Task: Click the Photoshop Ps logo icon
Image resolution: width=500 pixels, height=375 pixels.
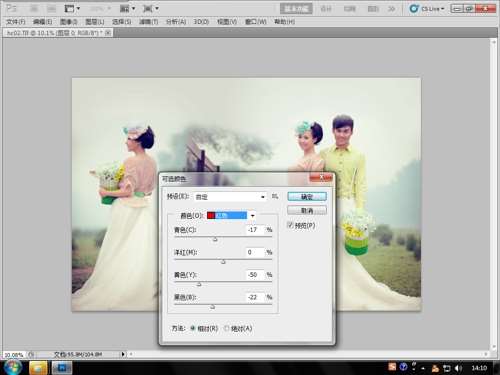Action: 12,8
